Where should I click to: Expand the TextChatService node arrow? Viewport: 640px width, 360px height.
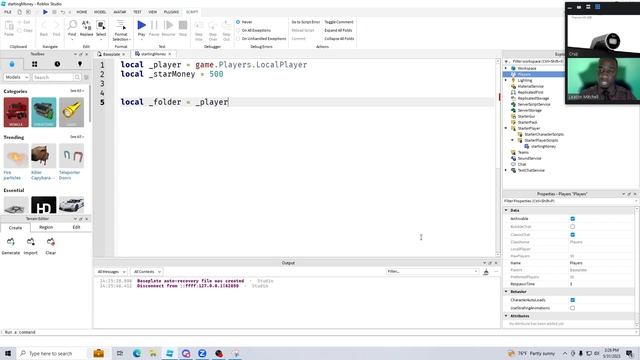tap(506, 170)
